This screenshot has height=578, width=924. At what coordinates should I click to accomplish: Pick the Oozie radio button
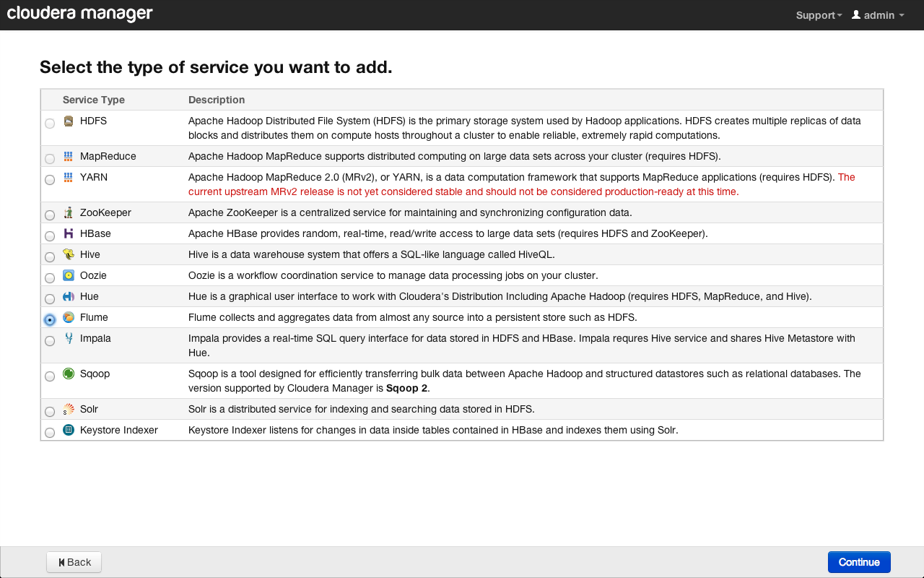tap(50, 278)
